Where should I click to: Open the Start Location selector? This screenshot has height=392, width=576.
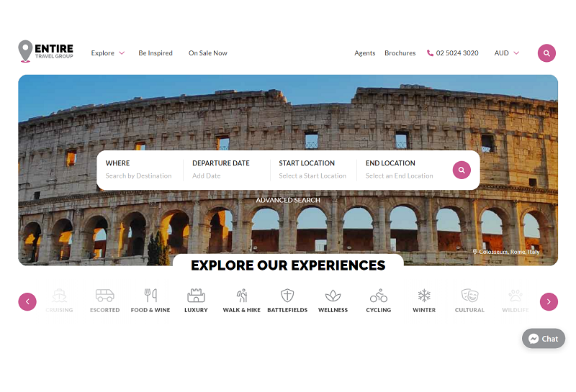312,170
